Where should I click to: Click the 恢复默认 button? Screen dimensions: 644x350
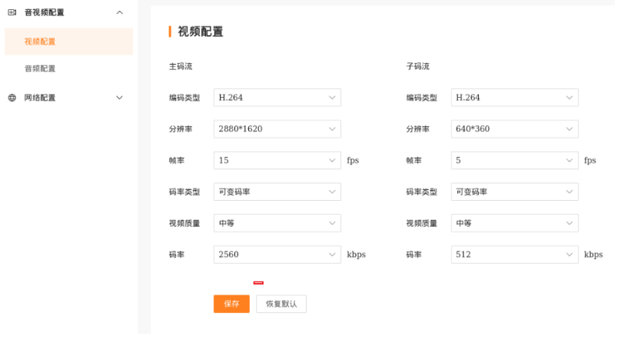(281, 304)
